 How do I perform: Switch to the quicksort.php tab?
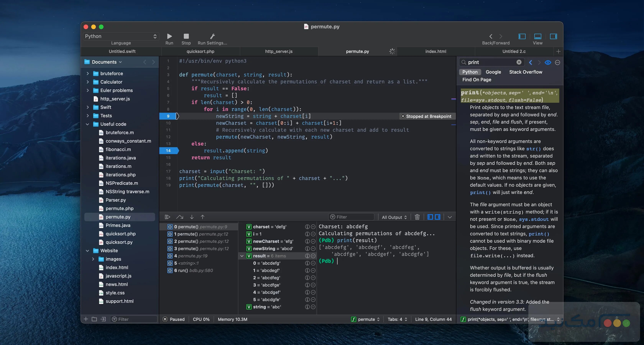200,52
